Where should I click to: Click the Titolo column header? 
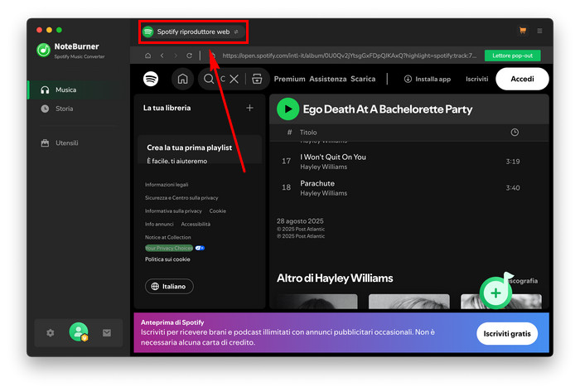(x=308, y=133)
